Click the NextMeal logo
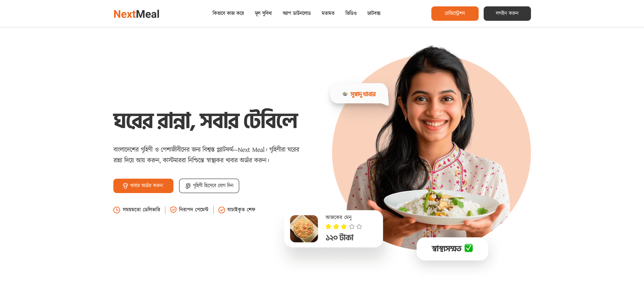Image resolution: width=644 pixels, height=299 pixels. tap(136, 14)
